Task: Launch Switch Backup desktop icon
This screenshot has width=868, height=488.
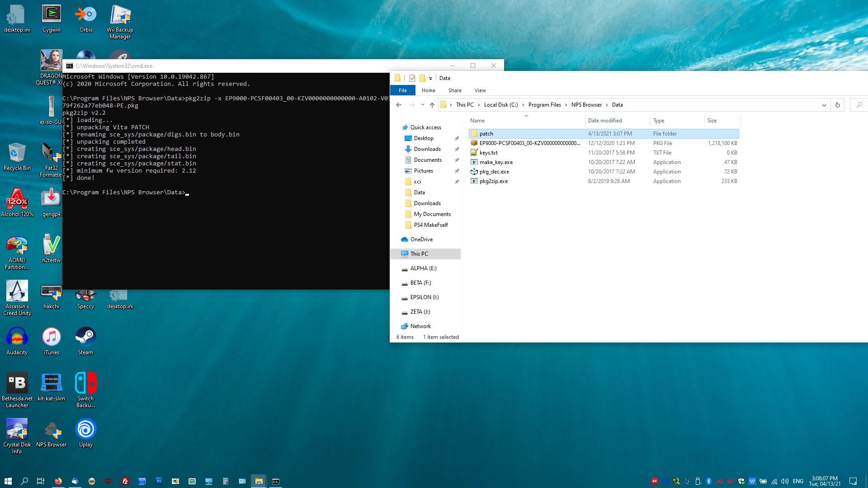Action: pos(86,391)
